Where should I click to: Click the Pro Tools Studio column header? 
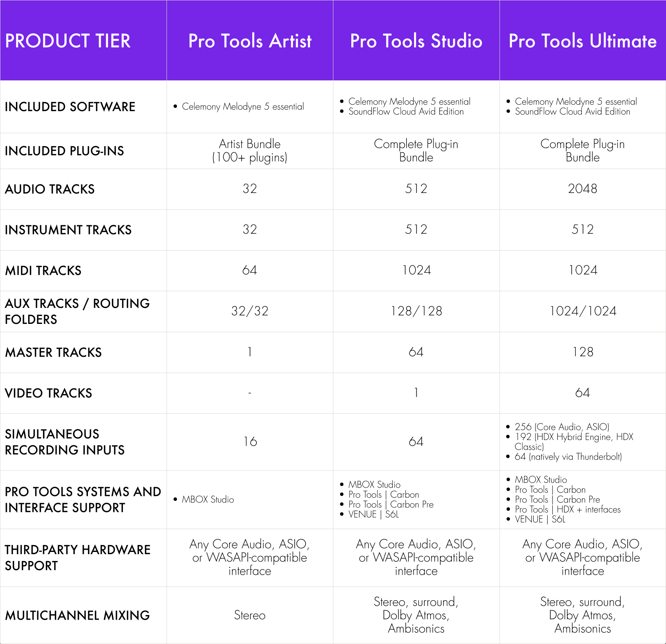416,41
